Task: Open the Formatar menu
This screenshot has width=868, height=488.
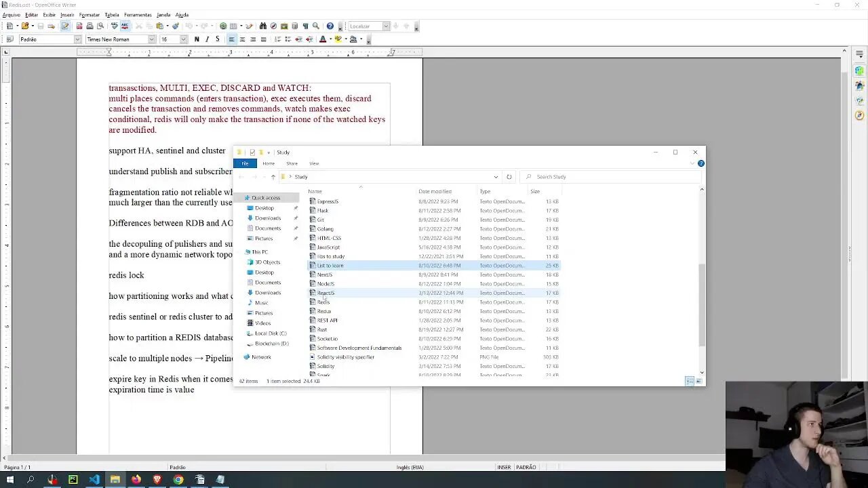Action: (90, 15)
